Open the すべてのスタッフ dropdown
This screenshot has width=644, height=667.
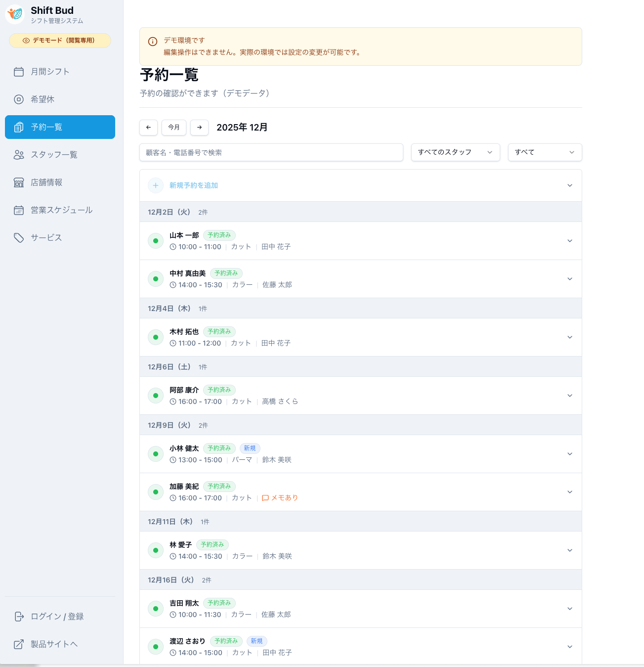pyautogui.click(x=455, y=152)
